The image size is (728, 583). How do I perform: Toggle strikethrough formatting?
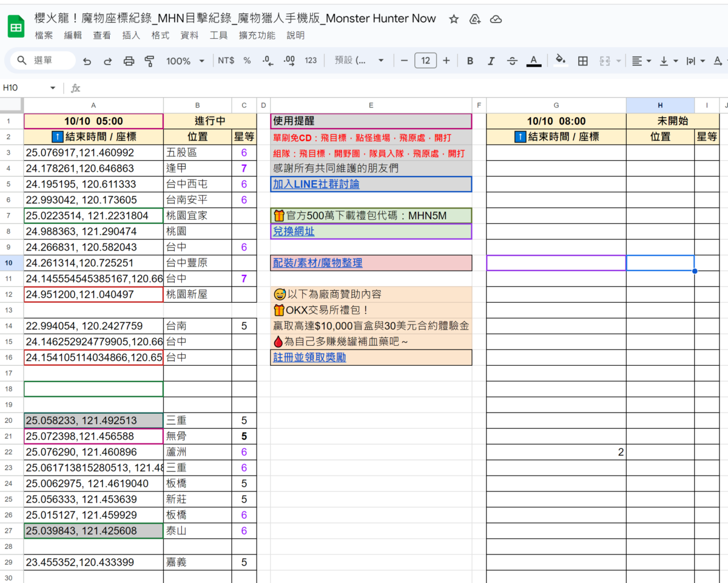(512, 61)
